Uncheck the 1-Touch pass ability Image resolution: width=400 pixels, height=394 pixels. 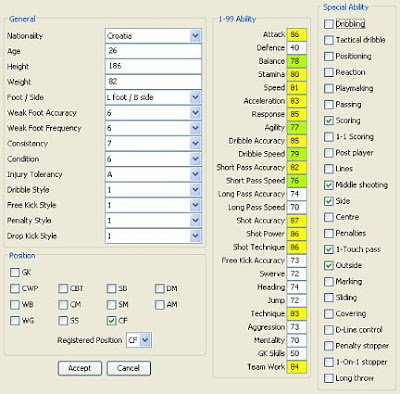coord(329,249)
